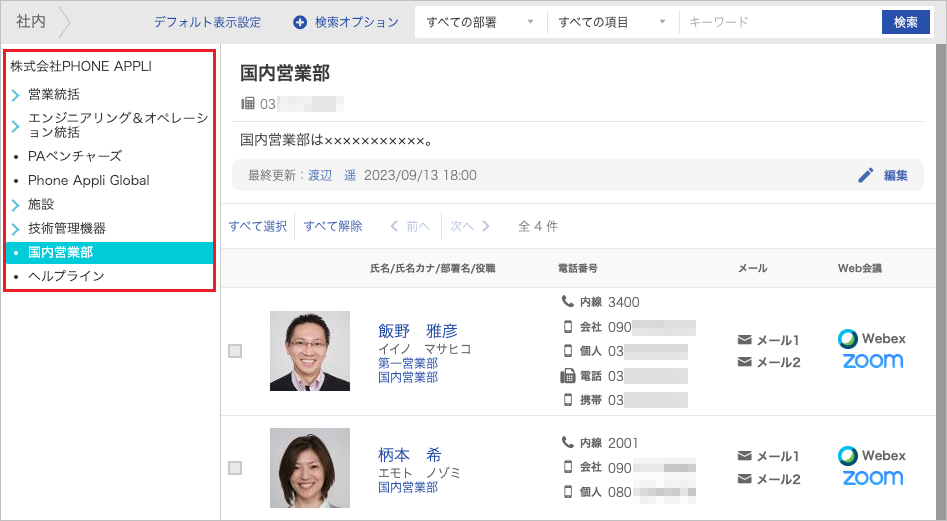The height and width of the screenshot is (521, 947).
Task: Expand the 営業統括 tree node
Action: click(16, 95)
